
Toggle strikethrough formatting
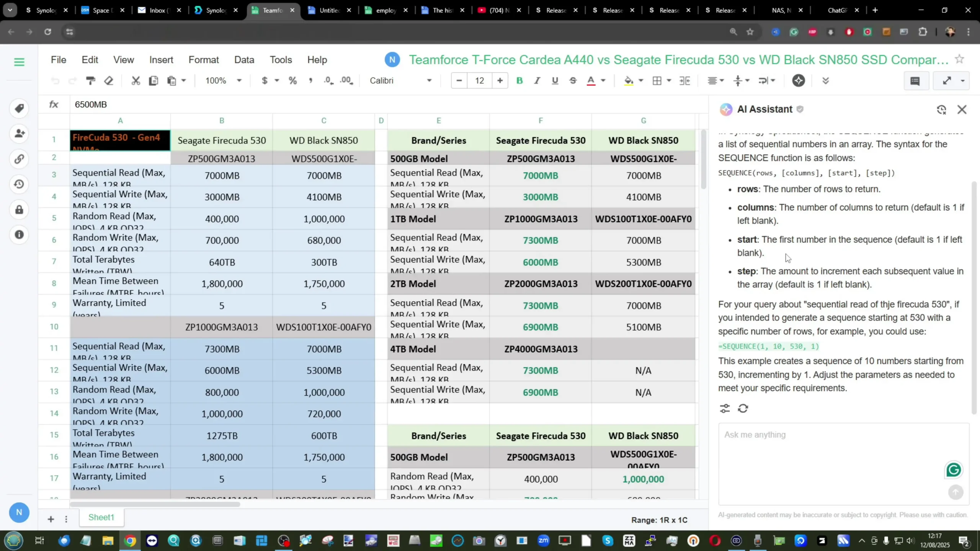[573, 81]
